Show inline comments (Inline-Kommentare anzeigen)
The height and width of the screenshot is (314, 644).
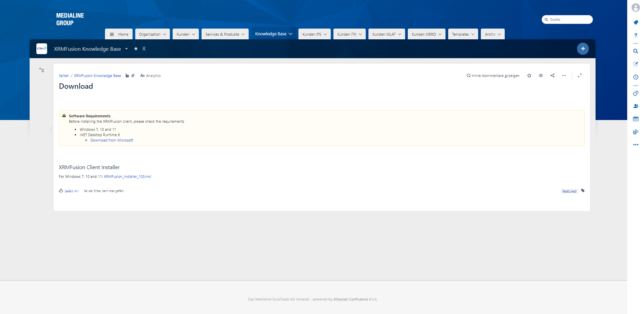pyautogui.click(x=493, y=76)
